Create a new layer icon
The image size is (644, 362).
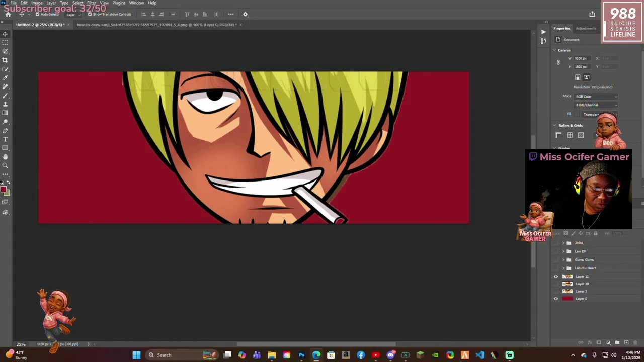tap(626, 342)
